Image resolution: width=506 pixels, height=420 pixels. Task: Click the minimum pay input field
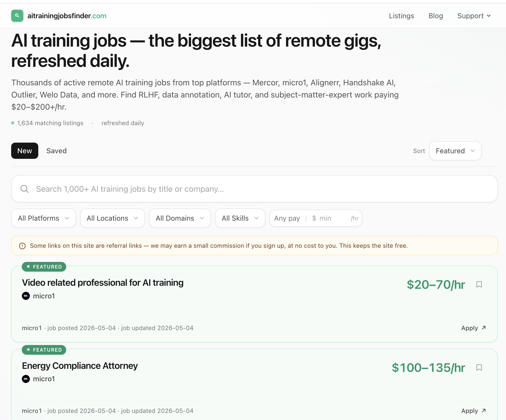333,218
